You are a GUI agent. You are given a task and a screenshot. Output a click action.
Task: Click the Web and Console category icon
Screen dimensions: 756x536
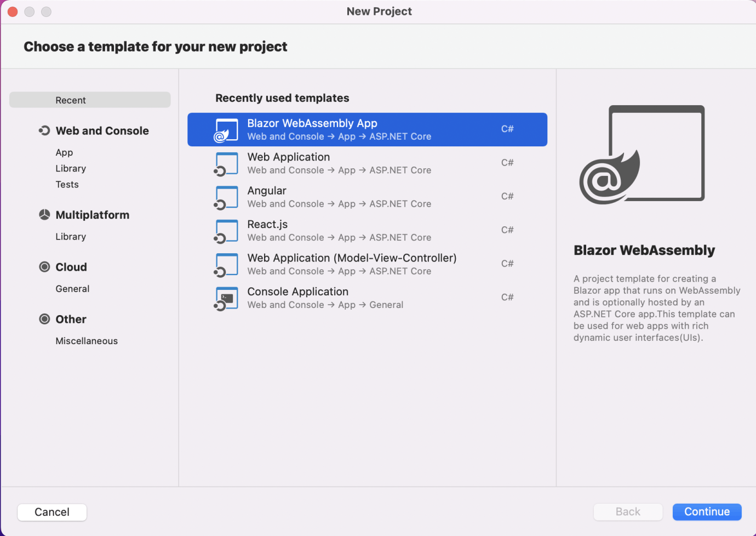click(44, 130)
